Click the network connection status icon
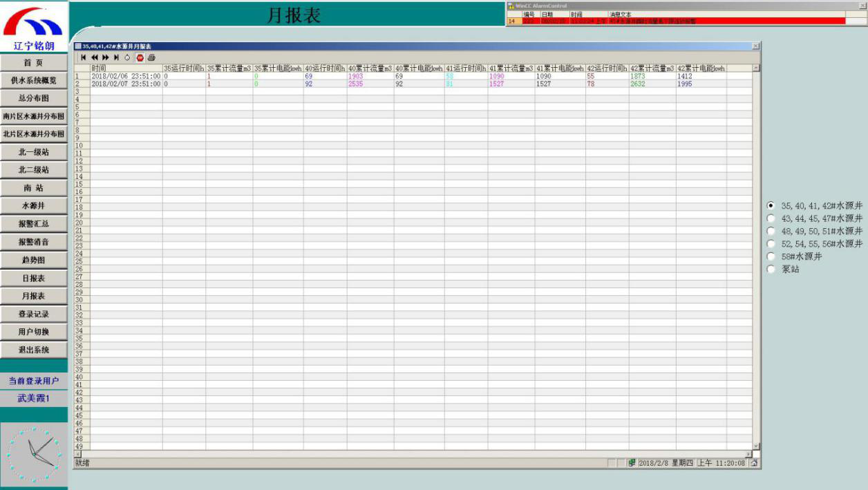 pyautogui.click(x=632, y=463)
